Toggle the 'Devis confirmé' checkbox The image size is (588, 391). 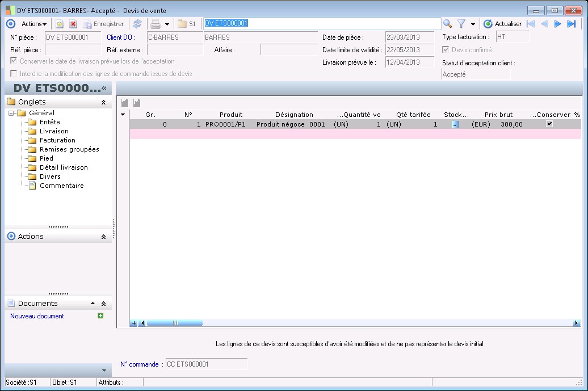point(446,50)
